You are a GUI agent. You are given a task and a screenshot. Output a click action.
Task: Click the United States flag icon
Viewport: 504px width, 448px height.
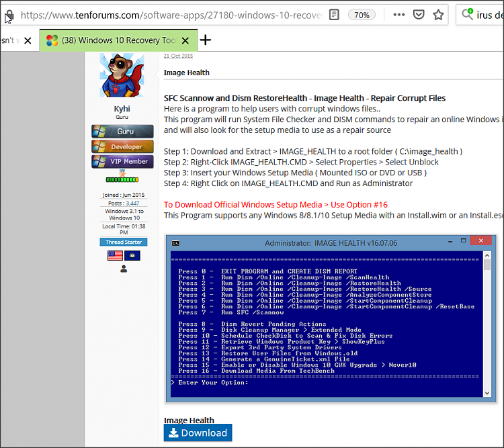pyautogui.click(x=115, y=255)
